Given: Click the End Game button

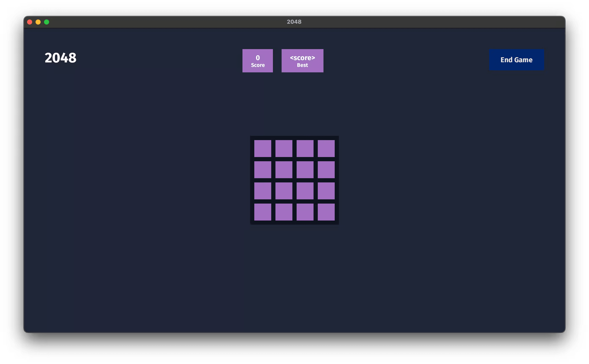Looking at the screenshot, I should 516,60.
